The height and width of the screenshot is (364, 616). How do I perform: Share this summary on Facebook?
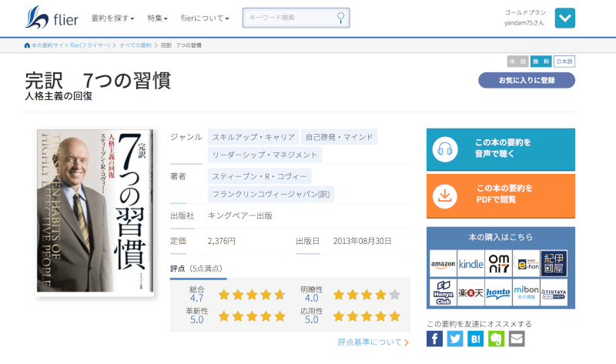click(x=435, y=339)
